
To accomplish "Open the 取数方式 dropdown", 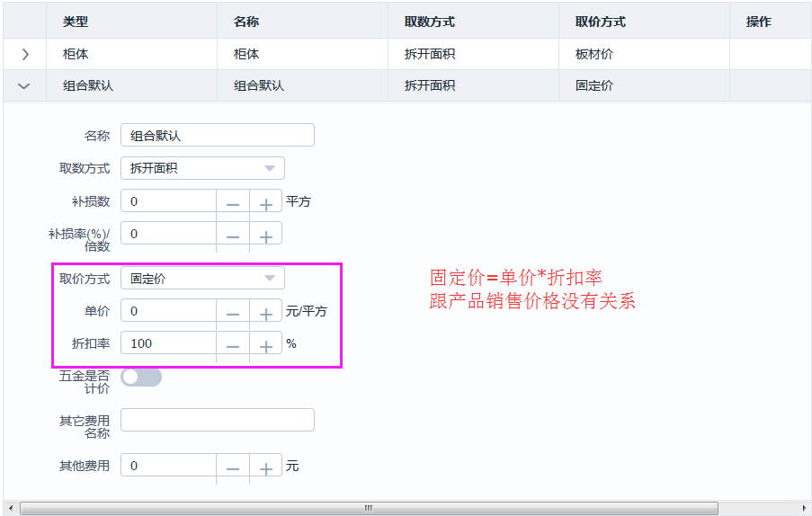I will coord(202,168).
